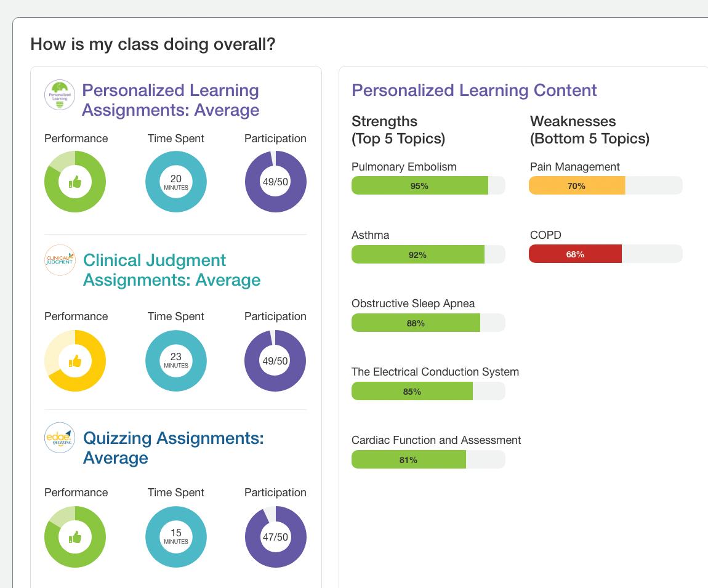Click the 20 minutes time spent donut

tap(176, 182)
